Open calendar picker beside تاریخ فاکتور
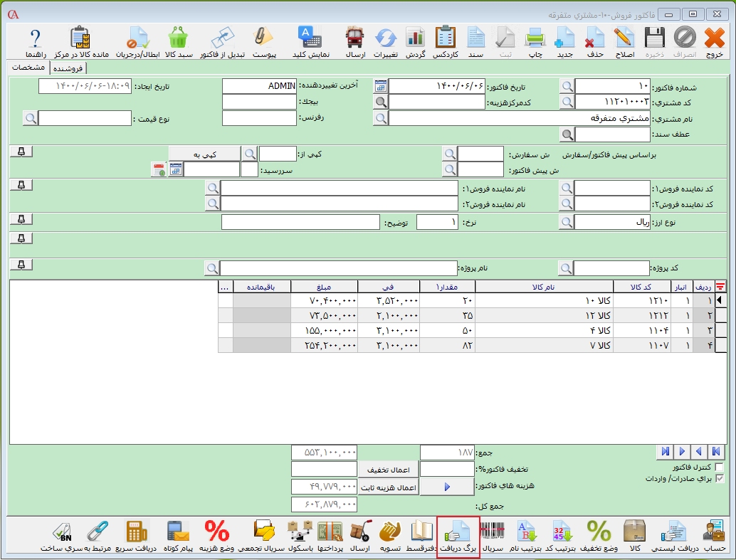The height and width of the screenshot is (560, 736). coord(381,86)
